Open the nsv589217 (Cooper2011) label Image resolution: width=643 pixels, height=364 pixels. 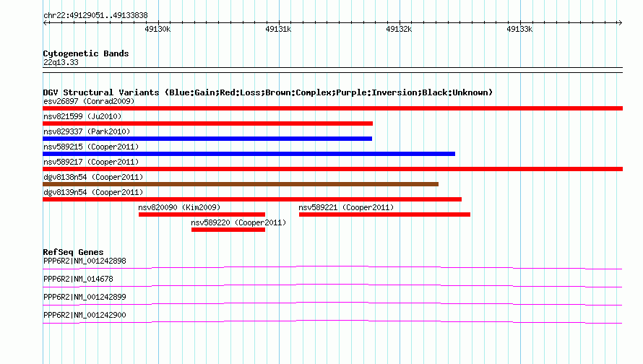coord(91,162)
